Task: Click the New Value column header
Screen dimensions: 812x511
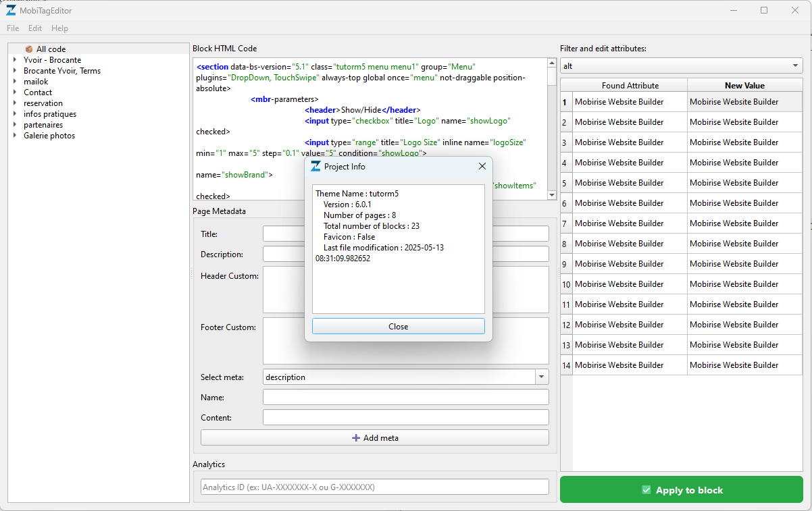Action: coord(744,85)
